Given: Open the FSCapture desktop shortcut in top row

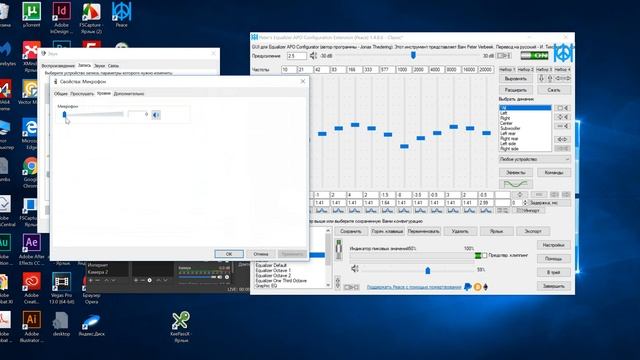Looking at the screenshot, I should tap(91, 18).
